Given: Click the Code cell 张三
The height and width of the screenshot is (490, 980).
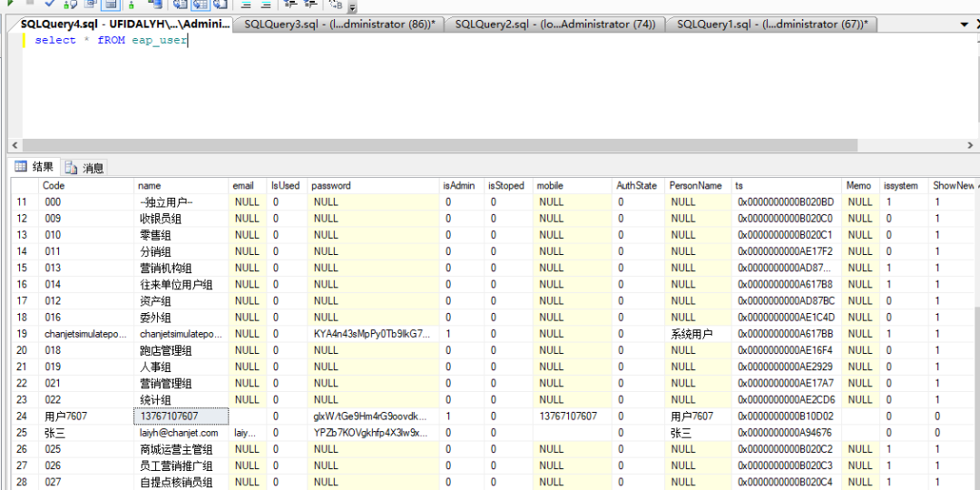Looking at the screenshot, I should pos(87,433).
